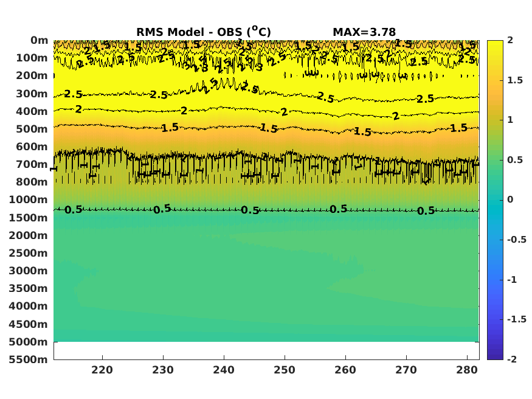532x399 pixels.
Task: Select the '600m' depth tick label
Action: [x=32, y=147]
